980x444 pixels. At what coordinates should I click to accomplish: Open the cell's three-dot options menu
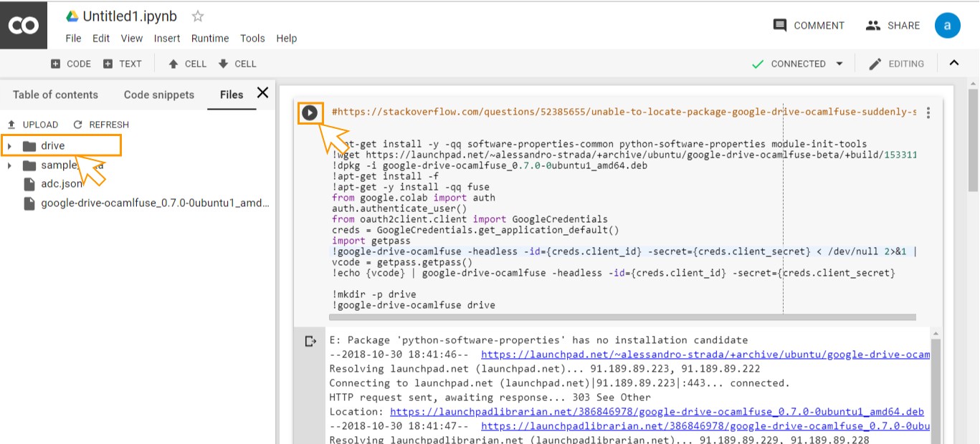928,112
